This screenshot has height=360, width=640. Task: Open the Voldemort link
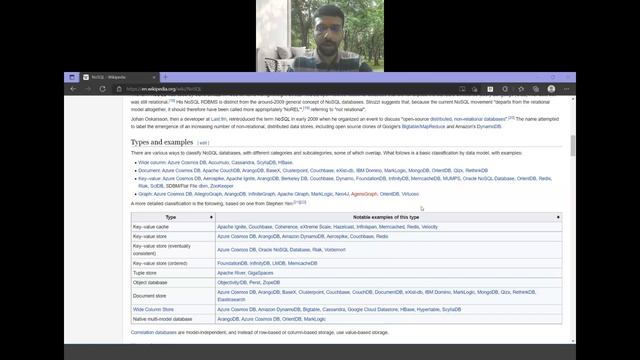[x=335, y=249]
